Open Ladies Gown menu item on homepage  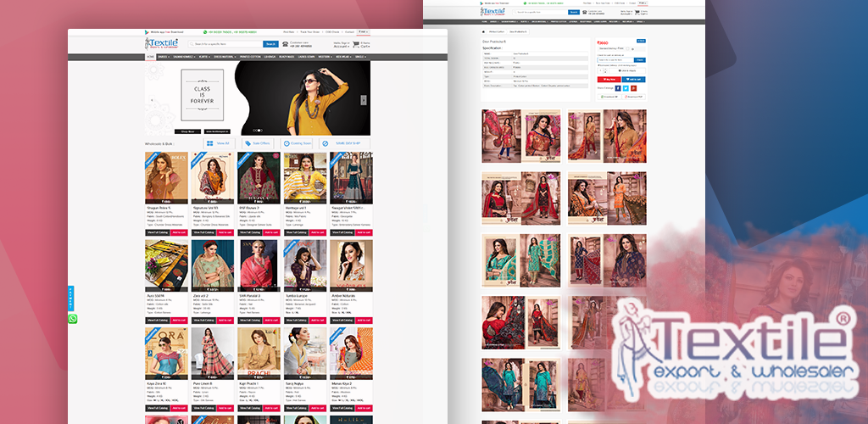click(x=305, y=57)
